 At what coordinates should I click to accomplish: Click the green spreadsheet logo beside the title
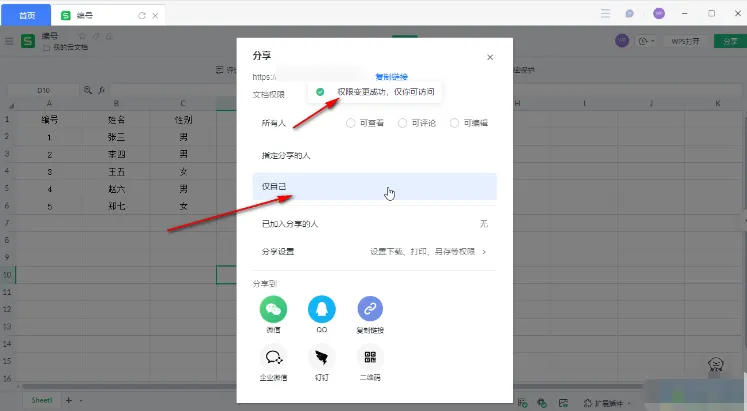click(28, 41)
